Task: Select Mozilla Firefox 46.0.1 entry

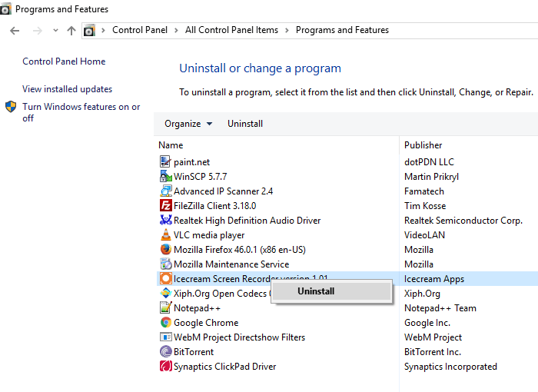Action: (240, 250)
